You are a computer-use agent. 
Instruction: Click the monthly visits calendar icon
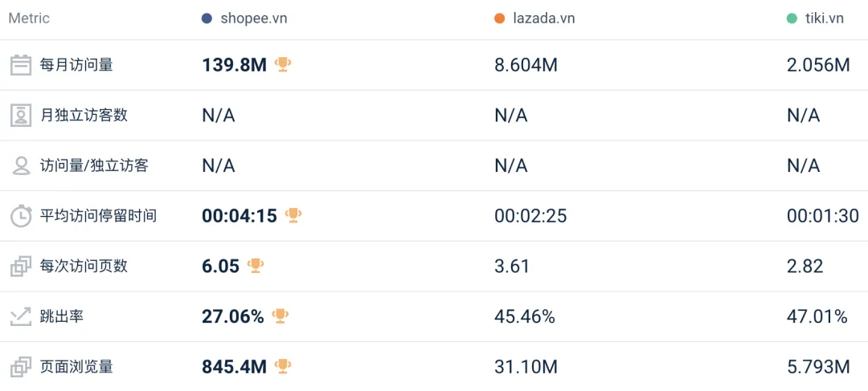point(21,65)
